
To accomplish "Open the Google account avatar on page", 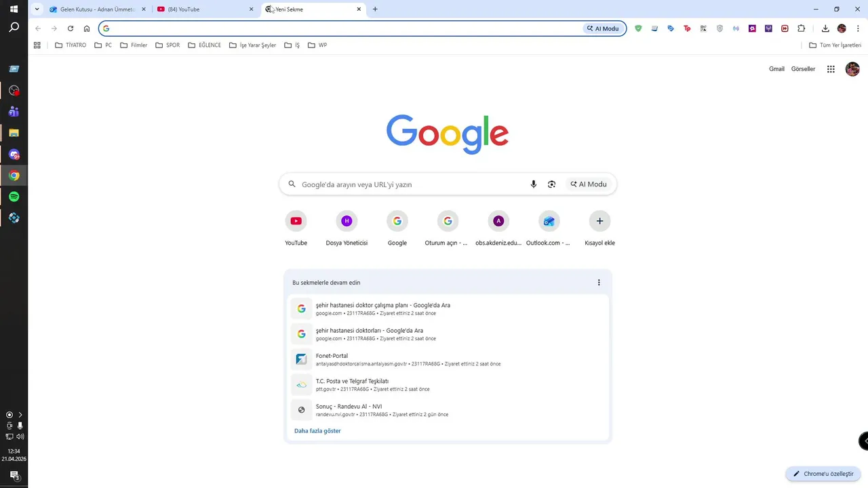I will tap(852, 69).
